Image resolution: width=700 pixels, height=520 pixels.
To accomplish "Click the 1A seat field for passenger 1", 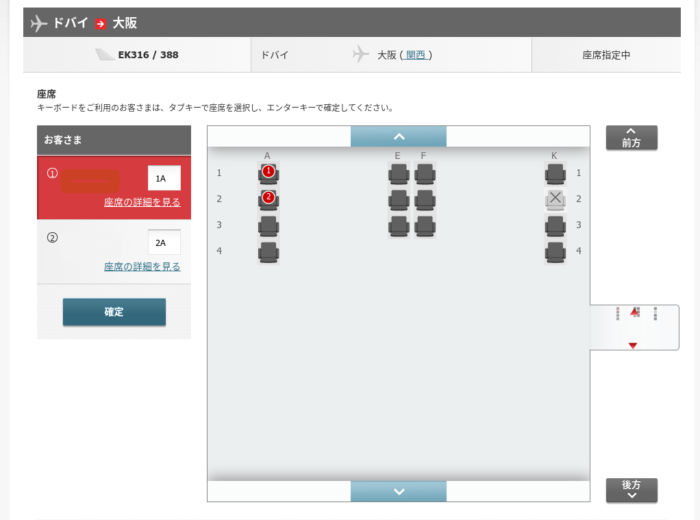I will [x=164, y=178].
